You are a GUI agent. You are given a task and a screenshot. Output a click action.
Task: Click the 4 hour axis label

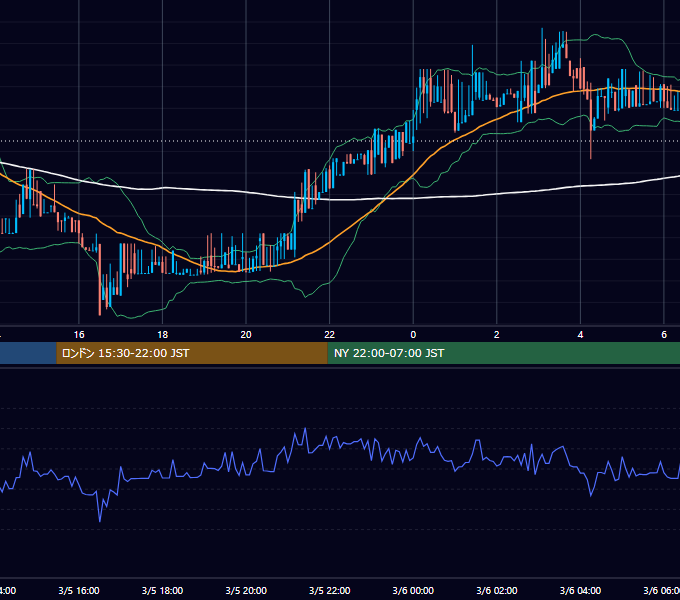580,335
